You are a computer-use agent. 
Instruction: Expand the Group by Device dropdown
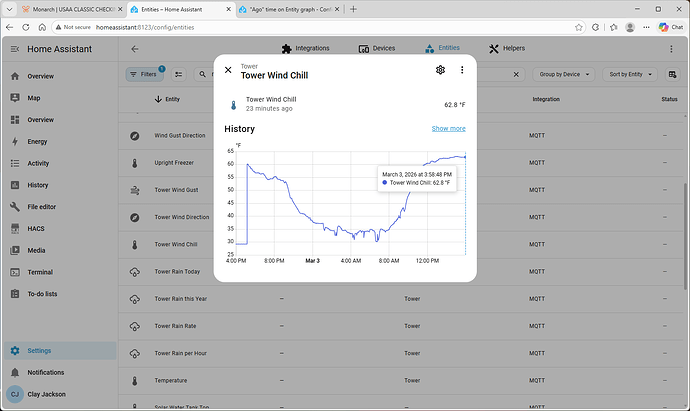point(565,74)
